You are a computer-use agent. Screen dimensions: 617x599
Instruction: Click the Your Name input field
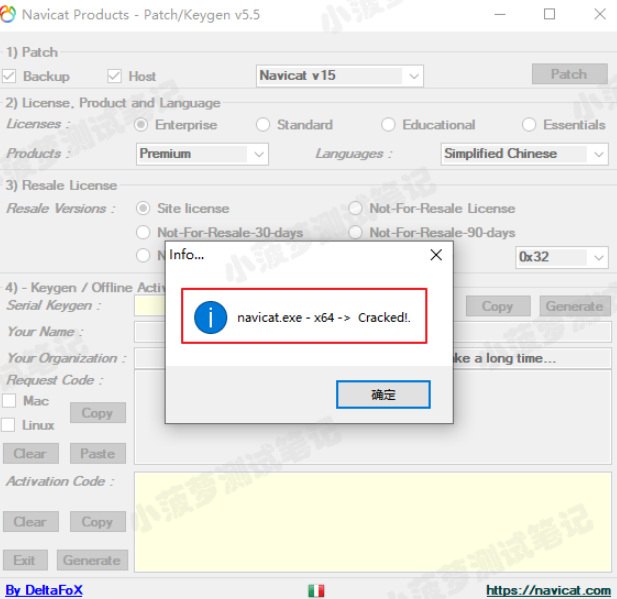click(531, 332)
